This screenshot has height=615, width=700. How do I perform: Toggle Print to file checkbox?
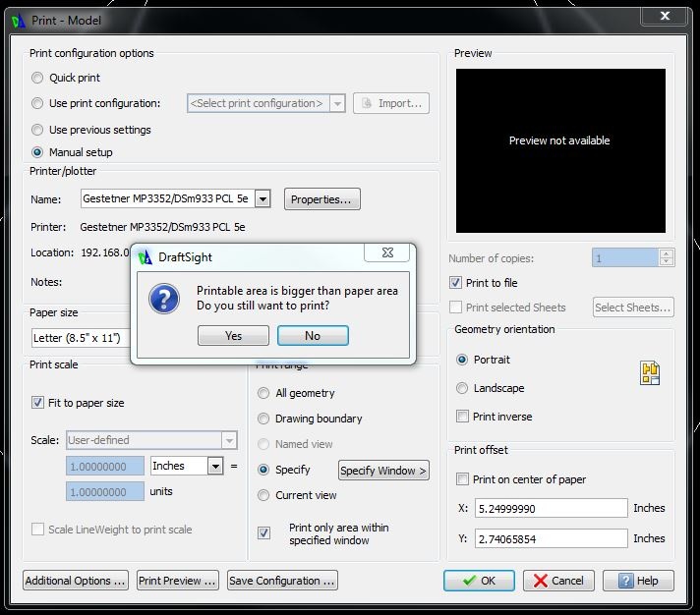pyautogui.click(x=455, y=283)
